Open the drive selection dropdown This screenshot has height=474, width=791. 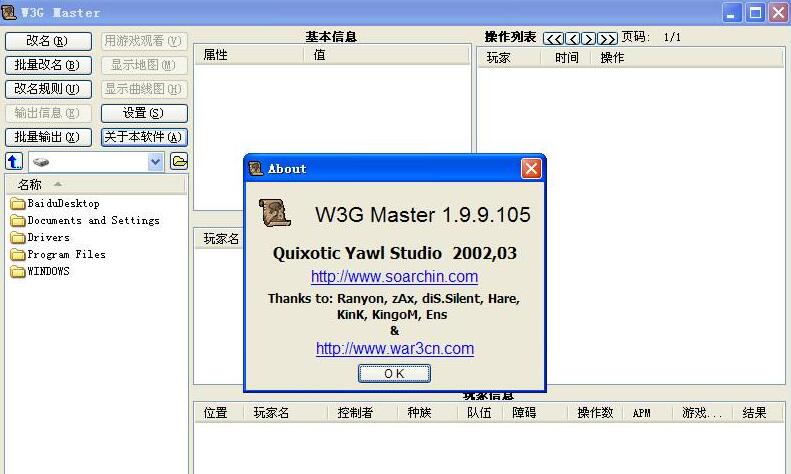click(156, 161)
